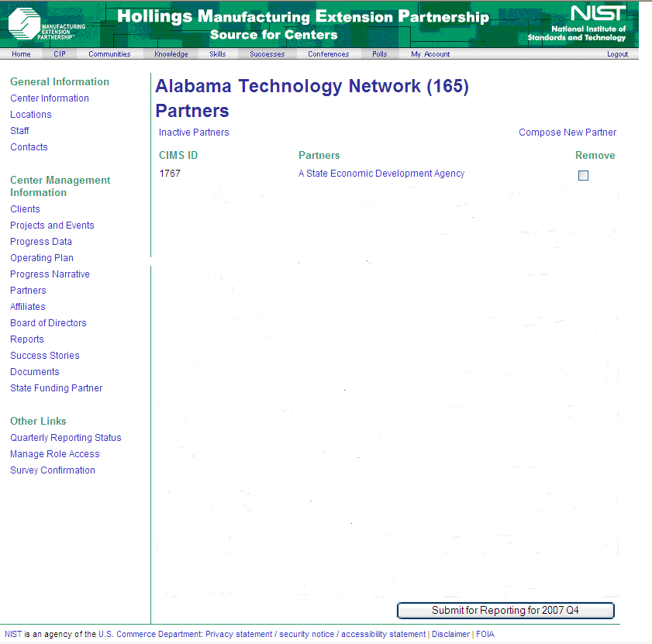
Task: Open the CIP menu item
Action: click(x=60, y=54)
